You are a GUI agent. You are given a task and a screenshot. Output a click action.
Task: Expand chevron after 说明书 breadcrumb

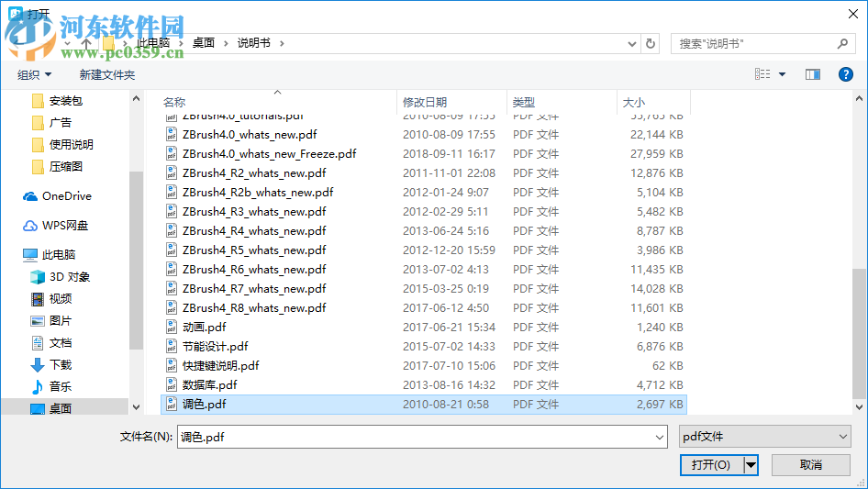click(282, 43)
